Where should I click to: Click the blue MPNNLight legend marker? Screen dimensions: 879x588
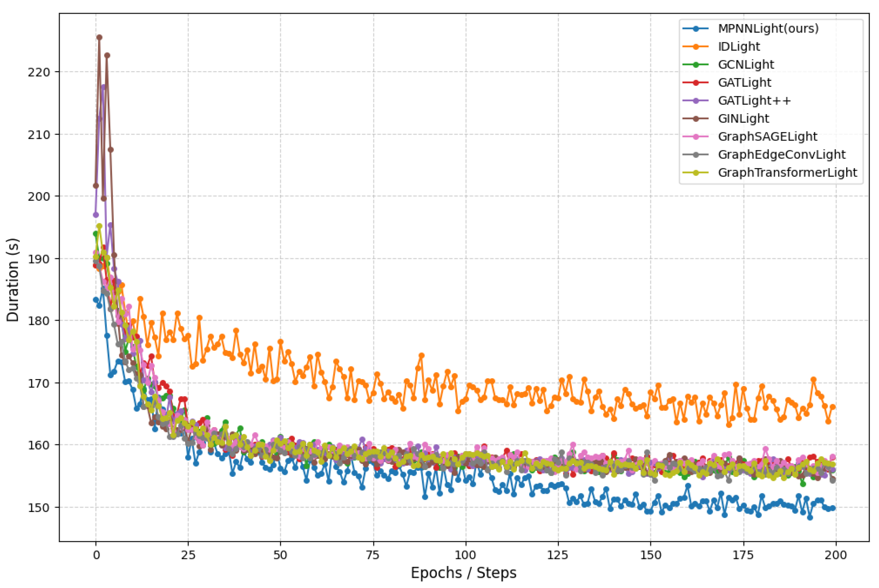point(696,29)
